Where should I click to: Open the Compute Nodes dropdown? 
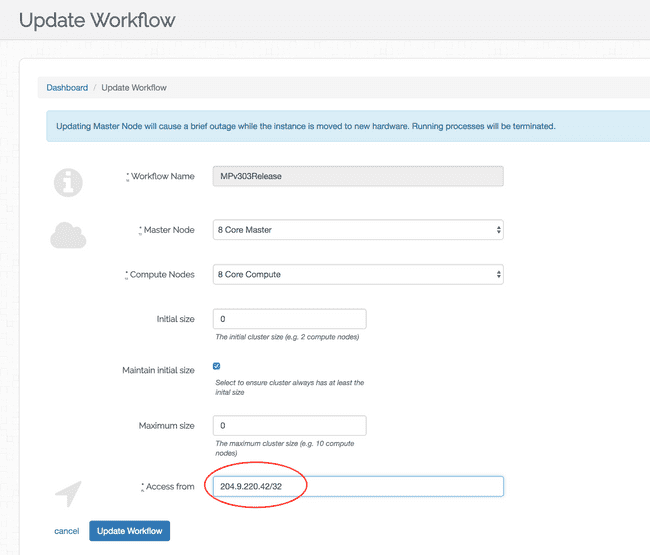[x=358, y=274]
